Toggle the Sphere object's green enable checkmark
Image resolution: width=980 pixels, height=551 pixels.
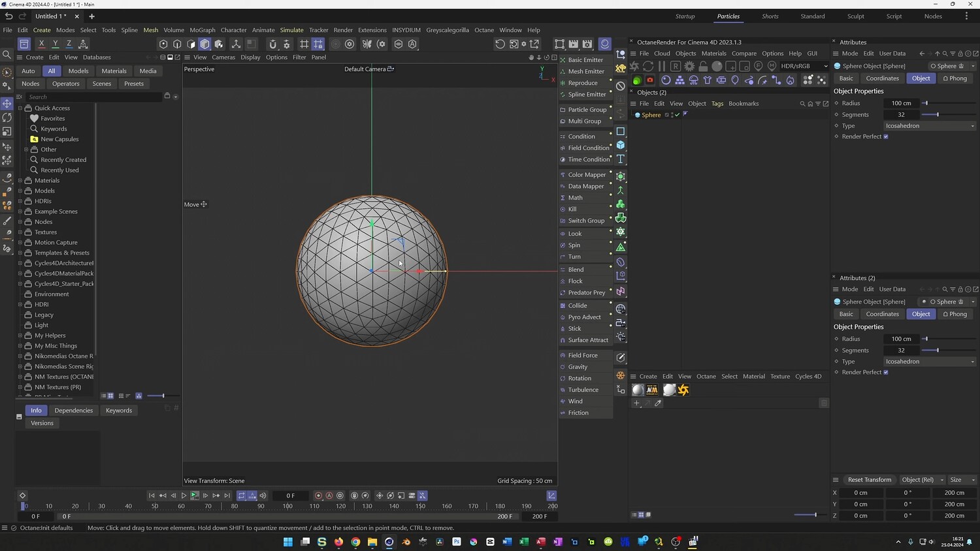[678, 115]
